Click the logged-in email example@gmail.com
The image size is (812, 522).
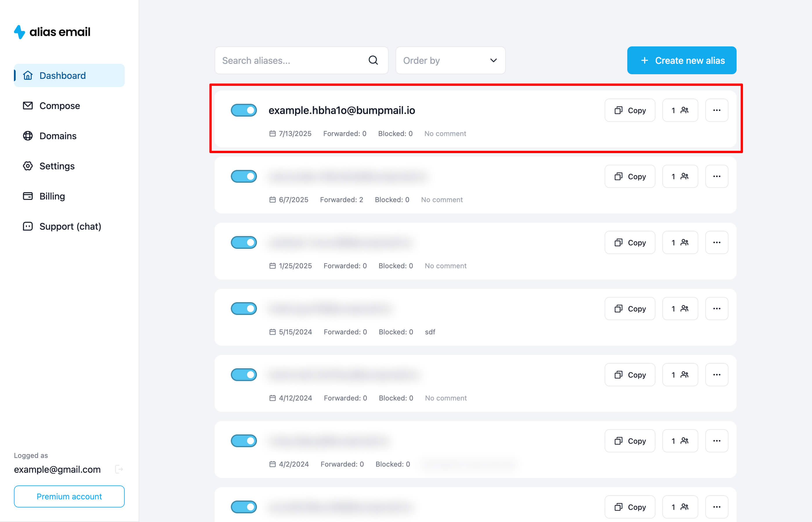click(57, 470)
